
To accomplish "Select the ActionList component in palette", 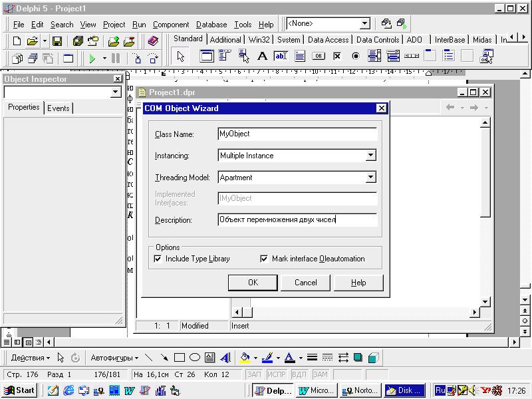I will (487, 56).
